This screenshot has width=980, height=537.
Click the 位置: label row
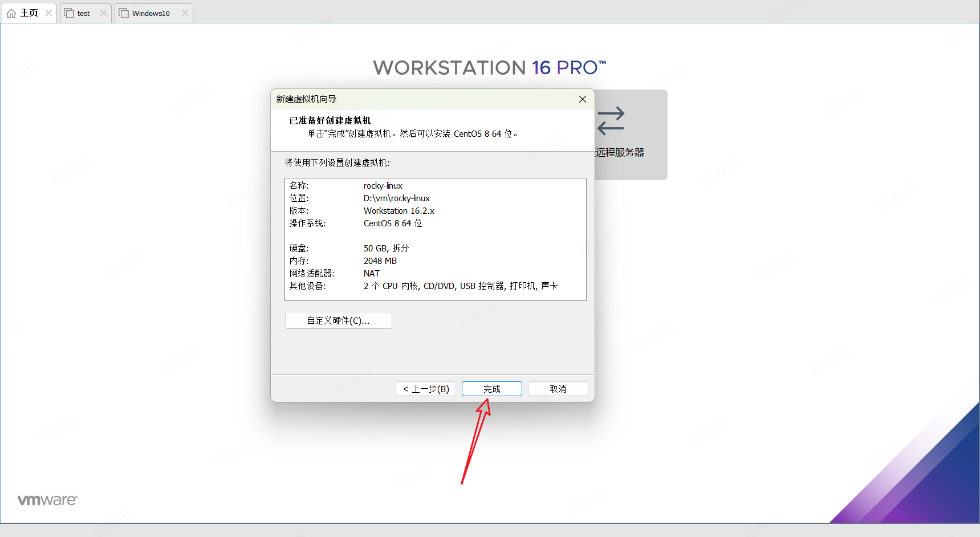coord(299,198)
